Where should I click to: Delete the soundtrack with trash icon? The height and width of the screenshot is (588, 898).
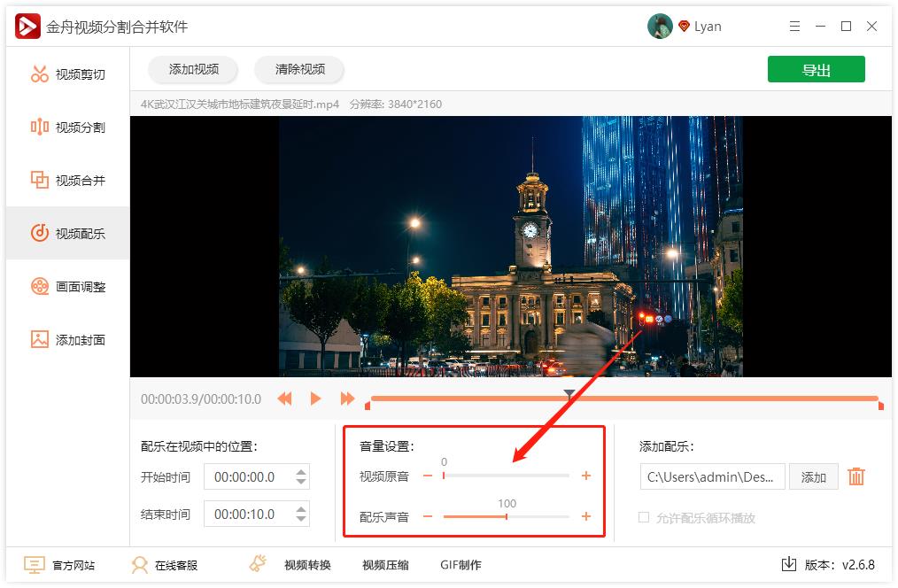pos(856,476)
